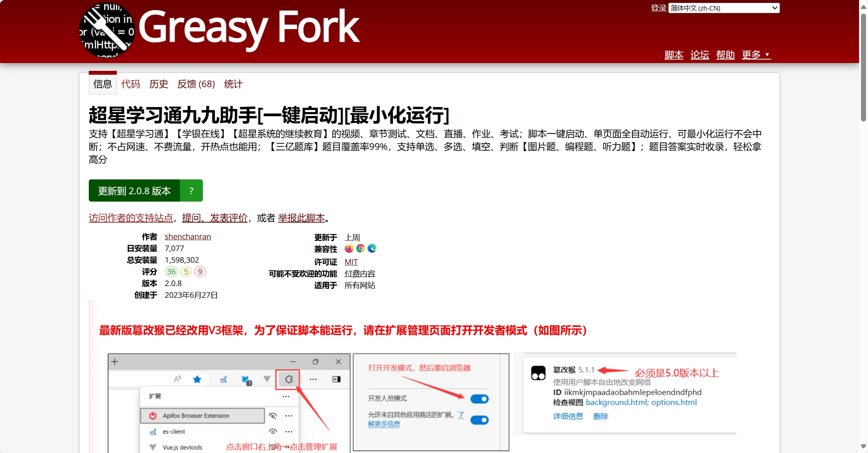Open the 脚本 navigation link

click(674, 55)
